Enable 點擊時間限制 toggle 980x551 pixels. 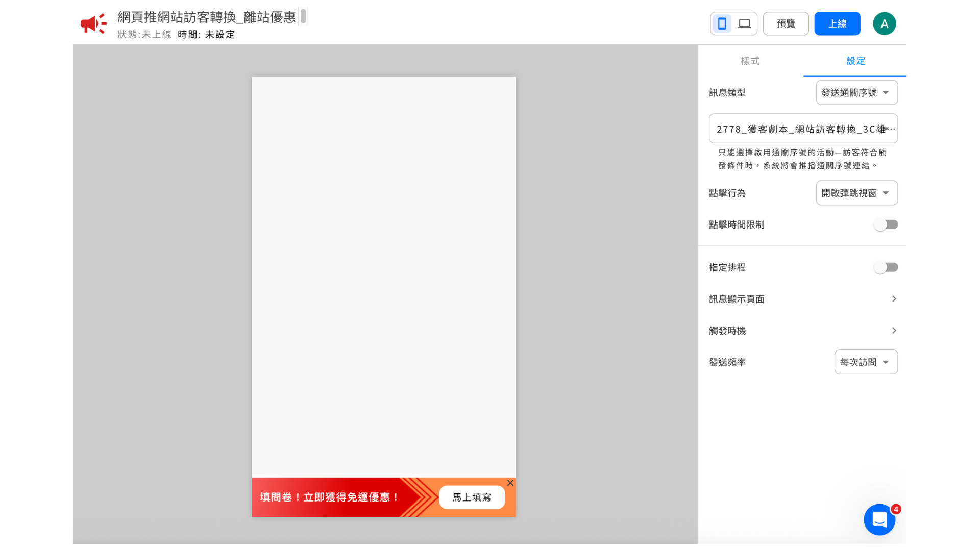click(886, 224)
